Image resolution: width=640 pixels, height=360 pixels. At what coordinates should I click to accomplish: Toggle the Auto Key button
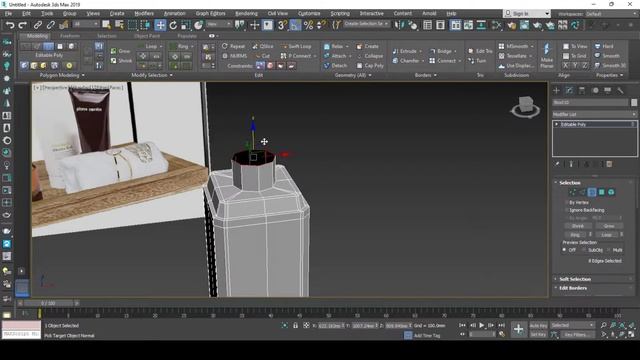coord(538,325)
